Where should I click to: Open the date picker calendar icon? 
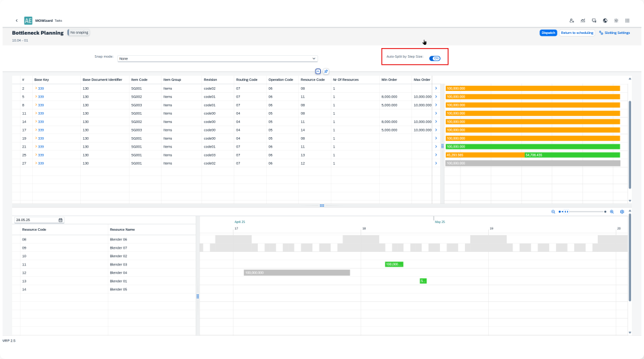(60, 220)
